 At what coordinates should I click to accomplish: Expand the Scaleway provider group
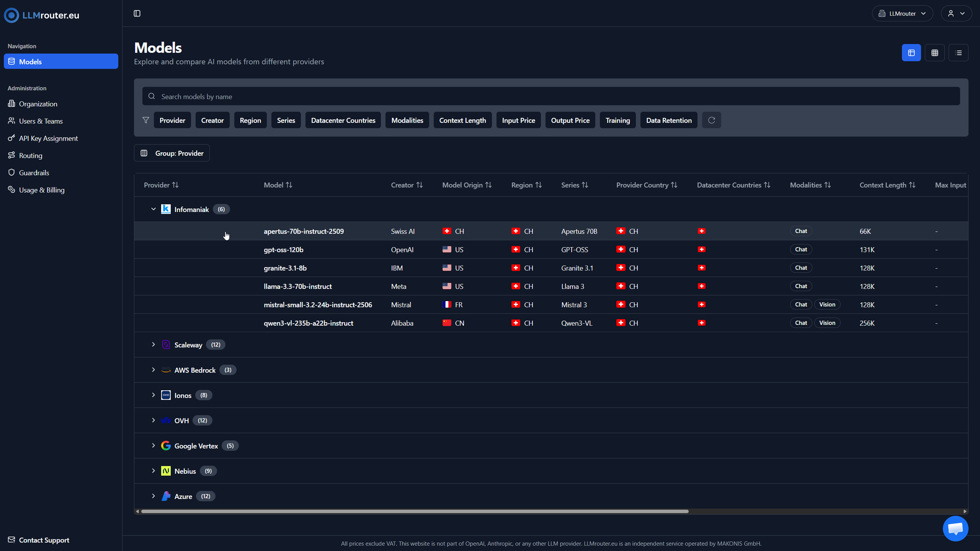(x=154, y=345)
